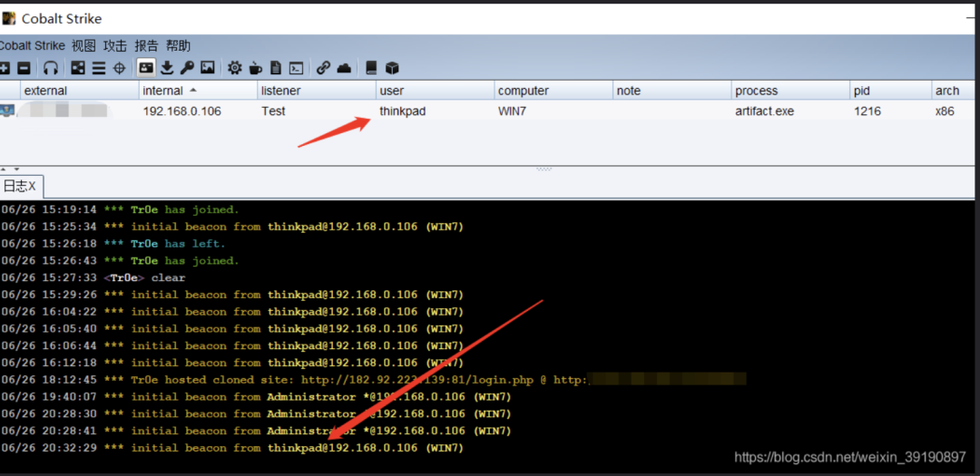Screen dimensions: 980x476
Task: Click log line 15:27:33 Tr0e clear
Action: point(93,277)
